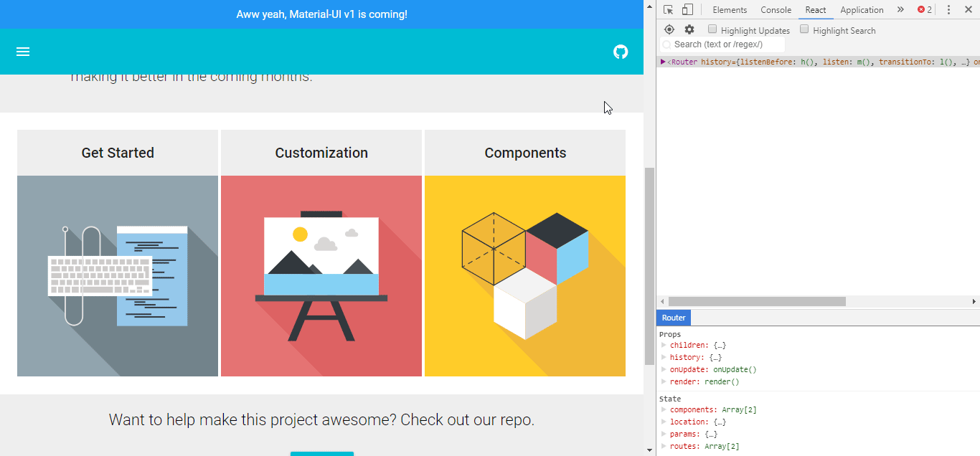Close the DevTools panel

pos(968,10)
